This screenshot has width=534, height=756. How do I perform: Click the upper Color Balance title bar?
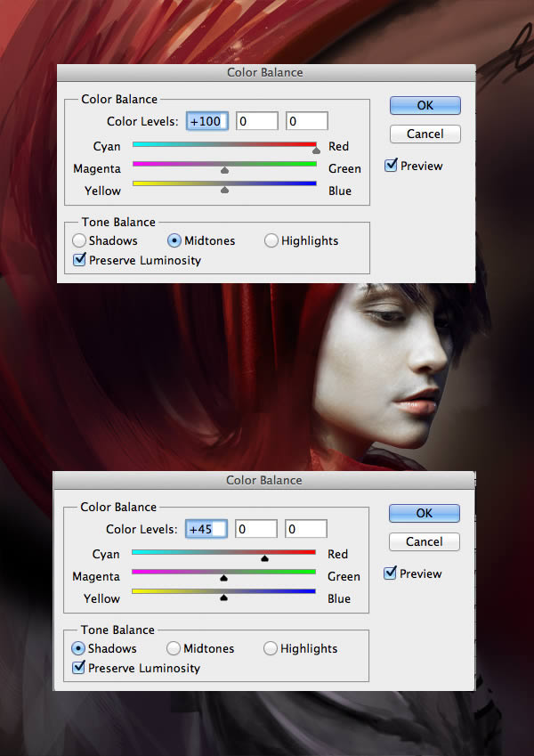(x=266, y=72)
